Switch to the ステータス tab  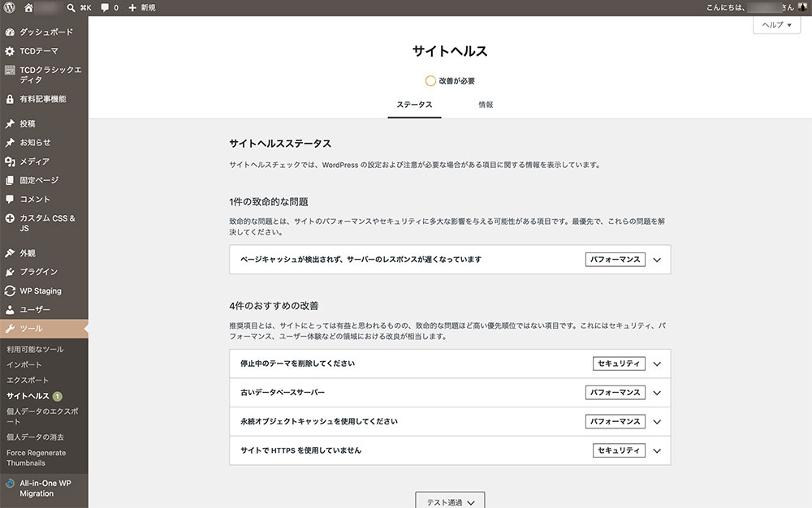[414, 105]
